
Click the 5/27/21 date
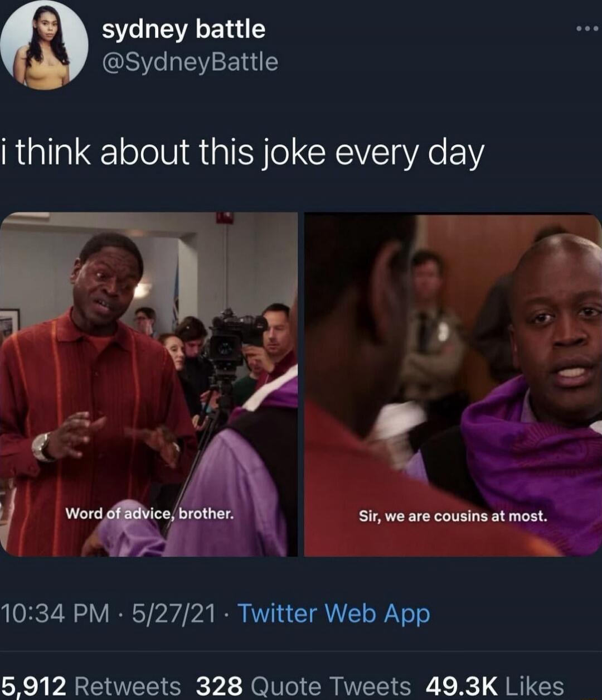174,614
